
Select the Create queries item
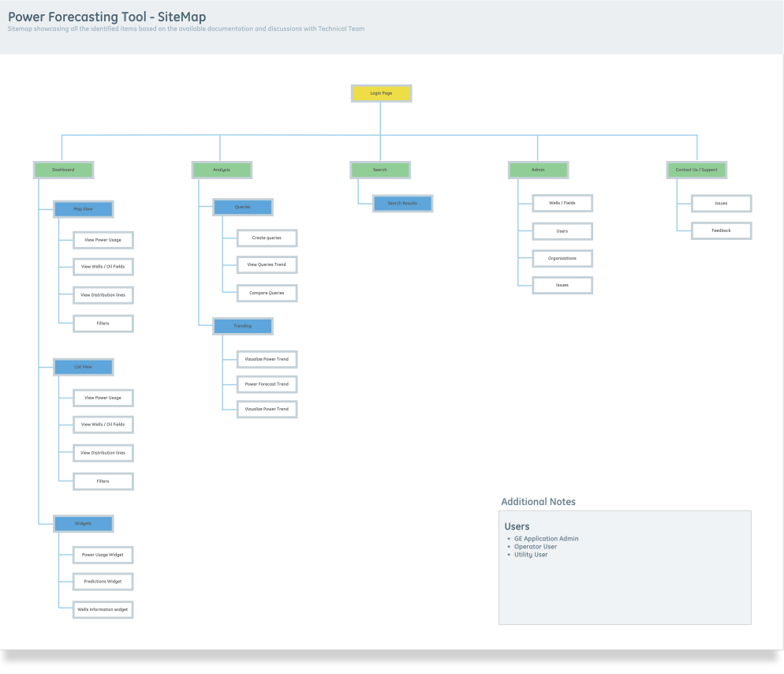coord(267,238)
